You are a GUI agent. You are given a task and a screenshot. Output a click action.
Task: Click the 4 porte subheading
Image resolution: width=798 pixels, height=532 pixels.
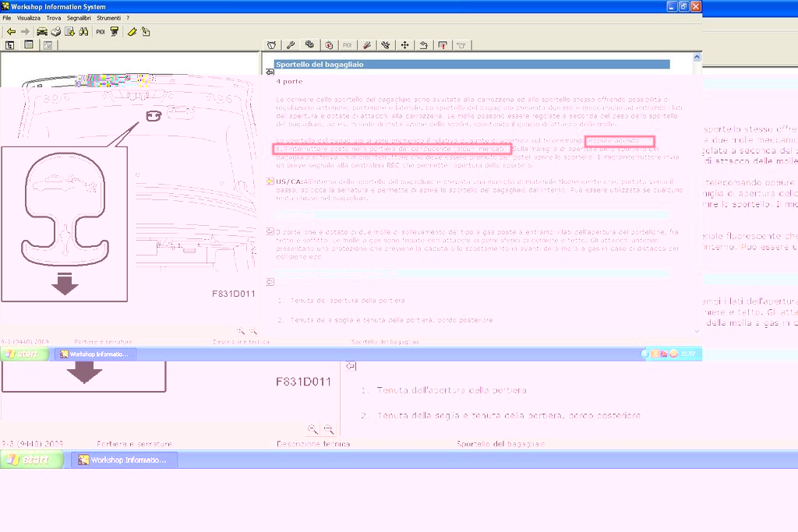pyautogui.click(x=289, y=81)
